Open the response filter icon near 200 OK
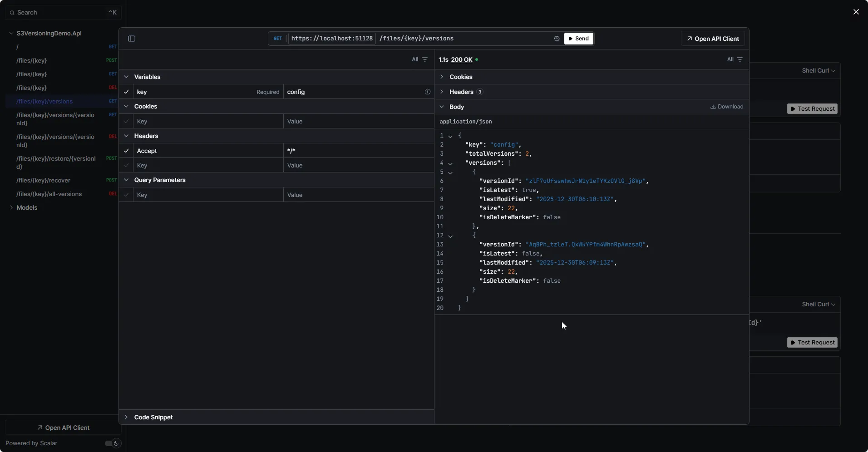The width and height of the screenshot is (868, 452). coord(740,59)
